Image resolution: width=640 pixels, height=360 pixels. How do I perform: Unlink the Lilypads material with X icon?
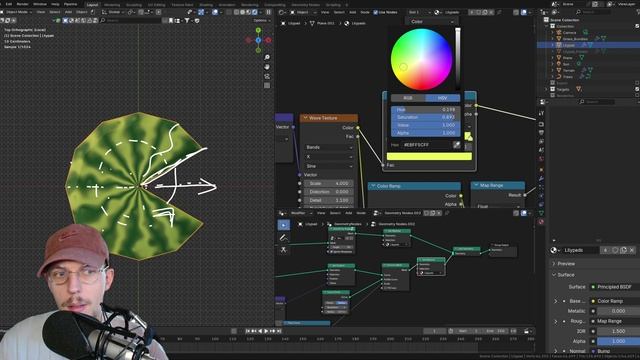[x=632, y=250]
